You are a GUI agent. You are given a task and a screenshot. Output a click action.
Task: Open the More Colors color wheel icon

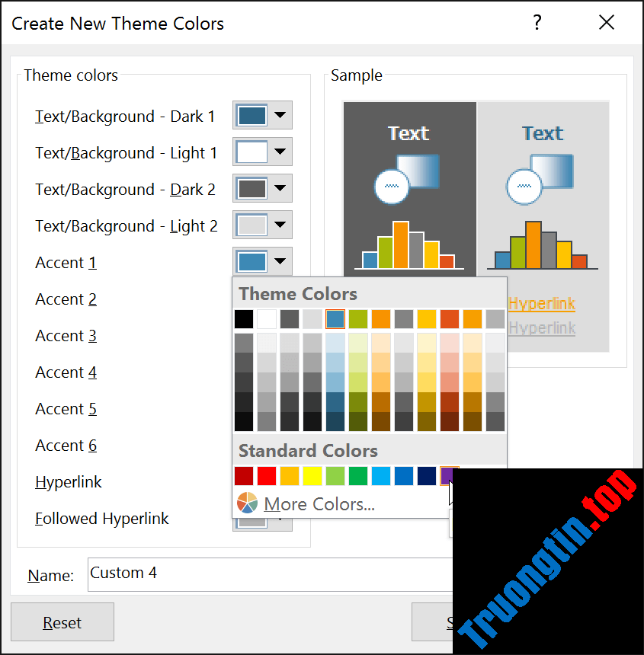coord(246,503)
